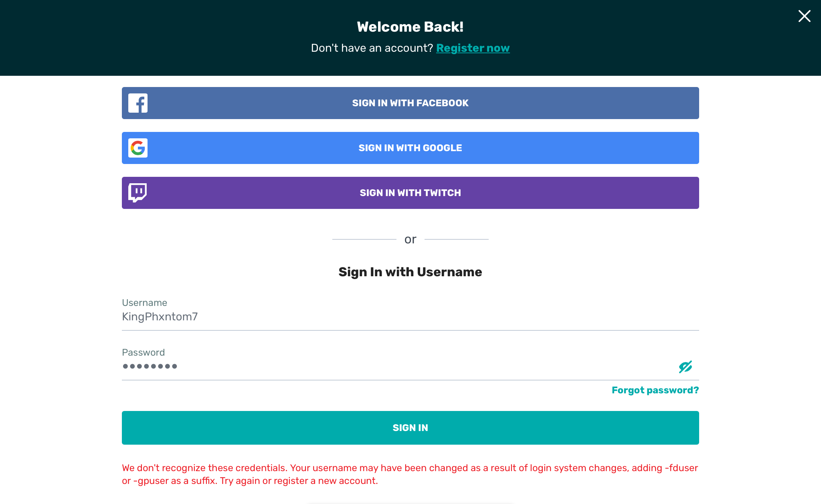Click the Username field label
Viewport: 821px width, 504px height.
point(144,303)
